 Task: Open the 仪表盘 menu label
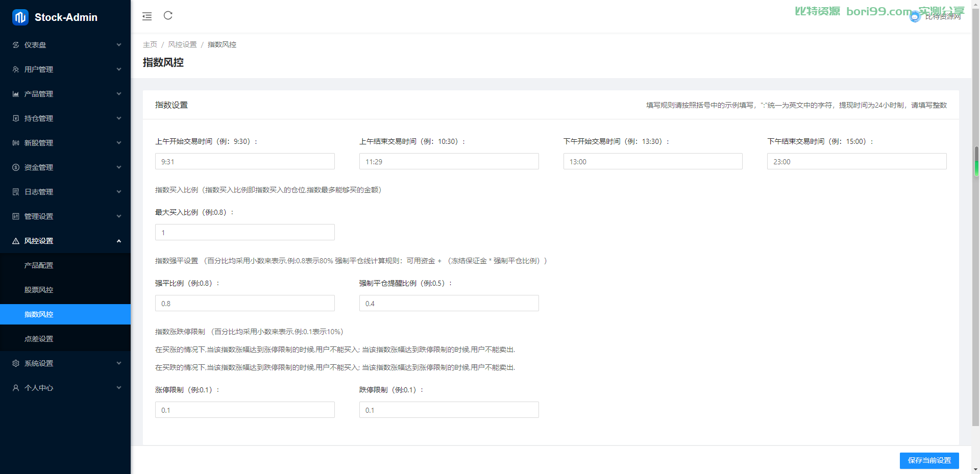(35, 45)
